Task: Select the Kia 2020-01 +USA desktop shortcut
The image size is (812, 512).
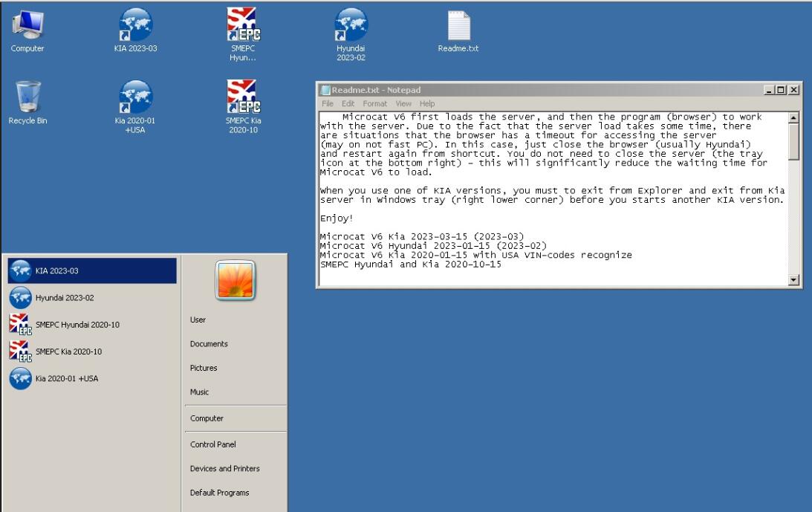Action: 135,107
